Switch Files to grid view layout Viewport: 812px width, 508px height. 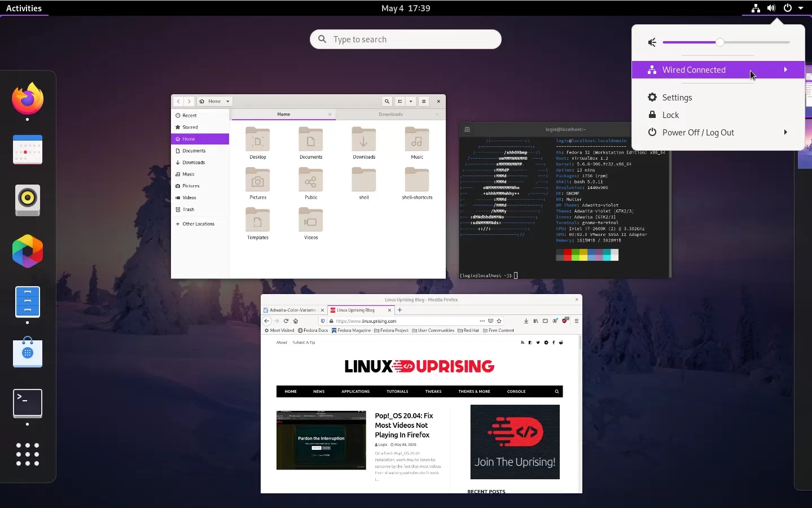tap(399, 102)
